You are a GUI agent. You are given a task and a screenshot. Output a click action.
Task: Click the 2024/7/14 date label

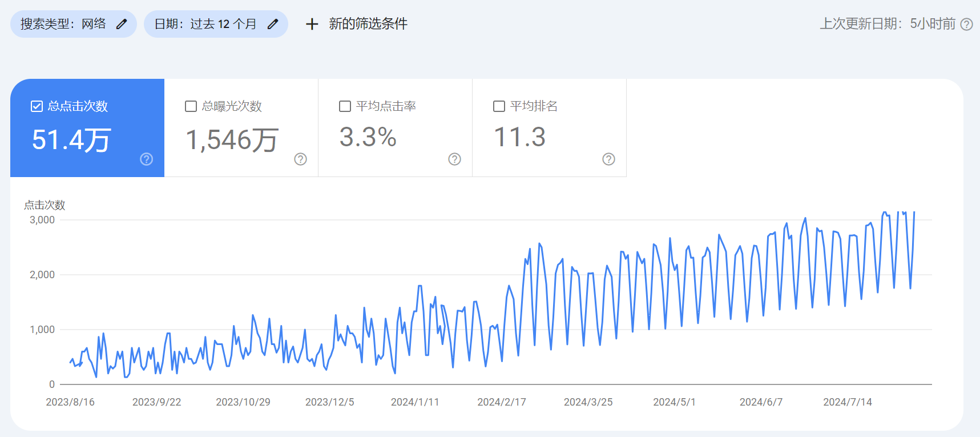click(848, 402)
